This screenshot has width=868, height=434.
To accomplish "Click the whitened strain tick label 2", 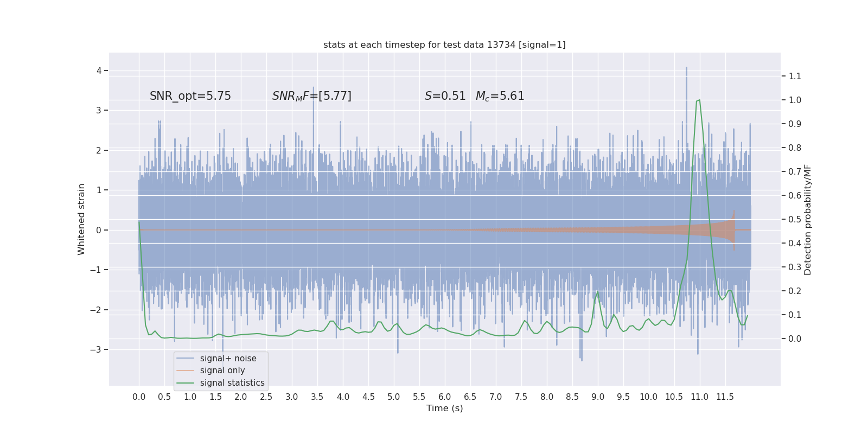I will pos(99,150).
